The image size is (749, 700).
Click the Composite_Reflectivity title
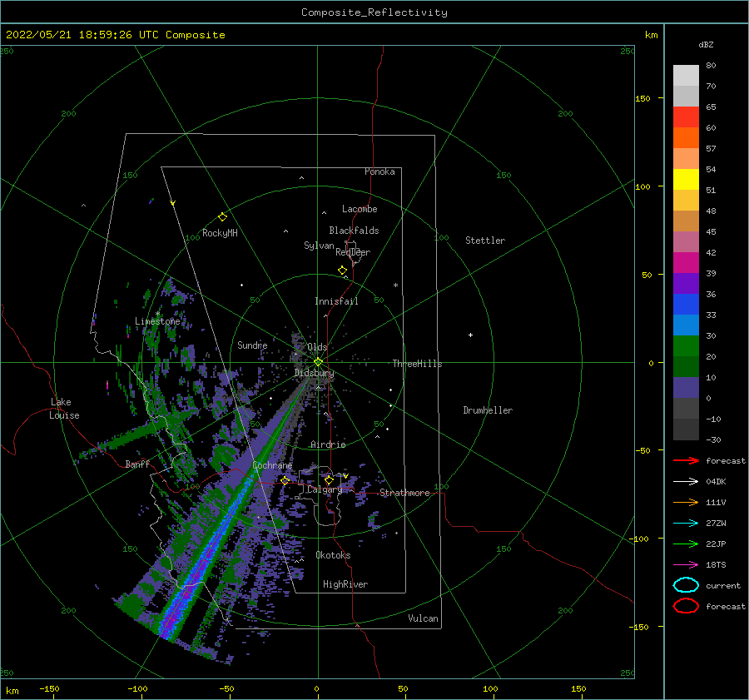tap(374, 12)
